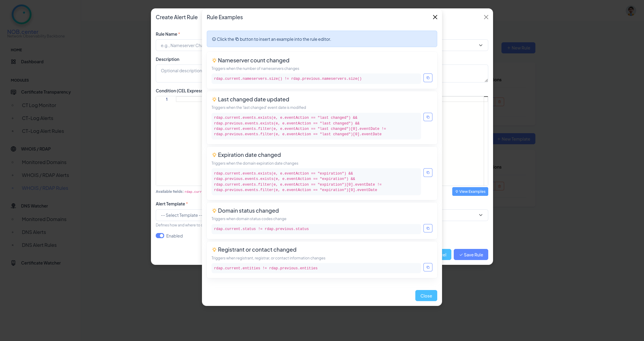Click the Dashboard sidebar icon
644x341 pixels.
tap(14, 62)
